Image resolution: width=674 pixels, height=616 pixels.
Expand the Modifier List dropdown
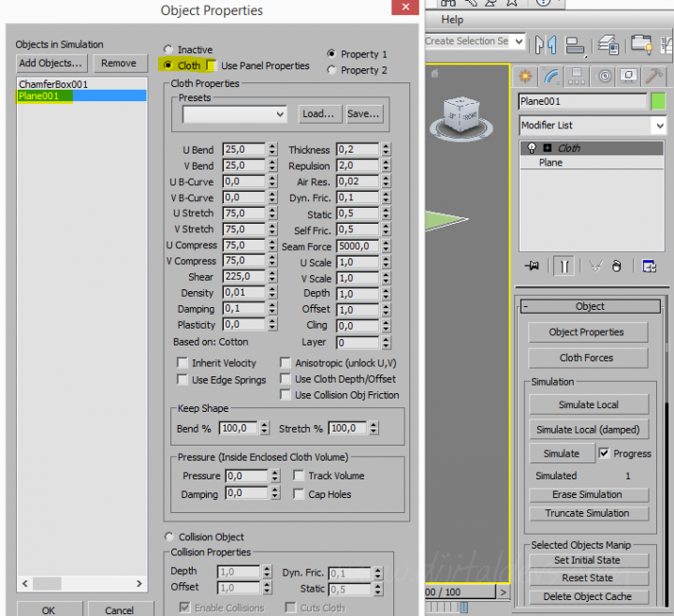tap(593, 125)
